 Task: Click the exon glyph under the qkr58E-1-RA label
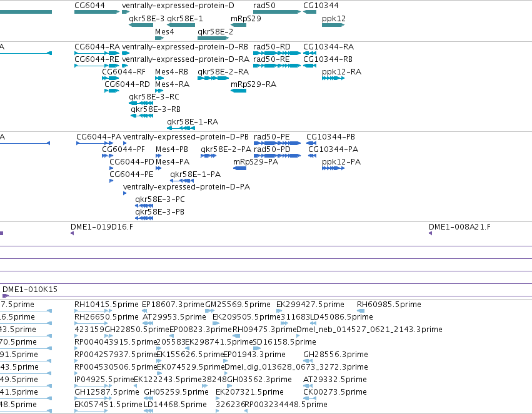pos(181,128)
